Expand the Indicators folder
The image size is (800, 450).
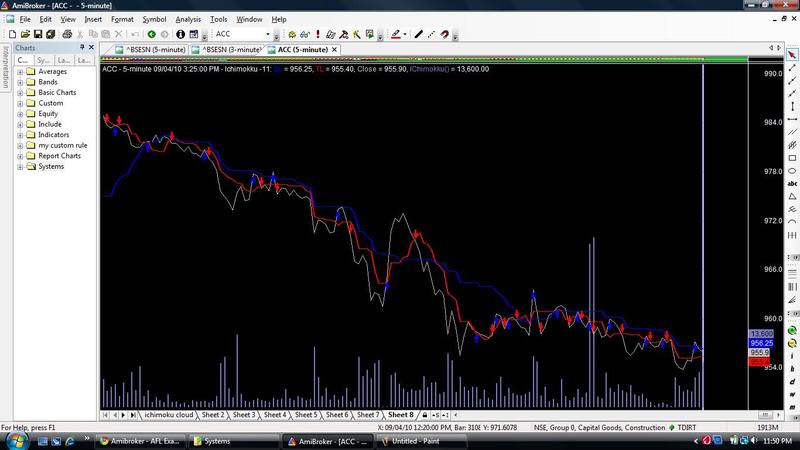point(20,135)
